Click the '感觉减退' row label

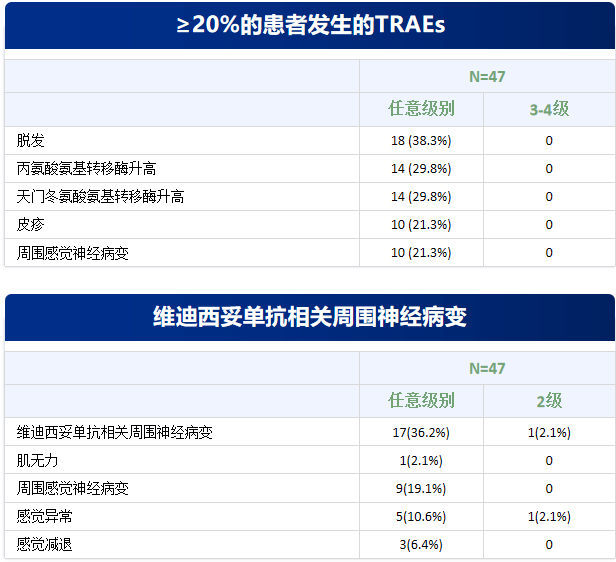coord(44,545)
